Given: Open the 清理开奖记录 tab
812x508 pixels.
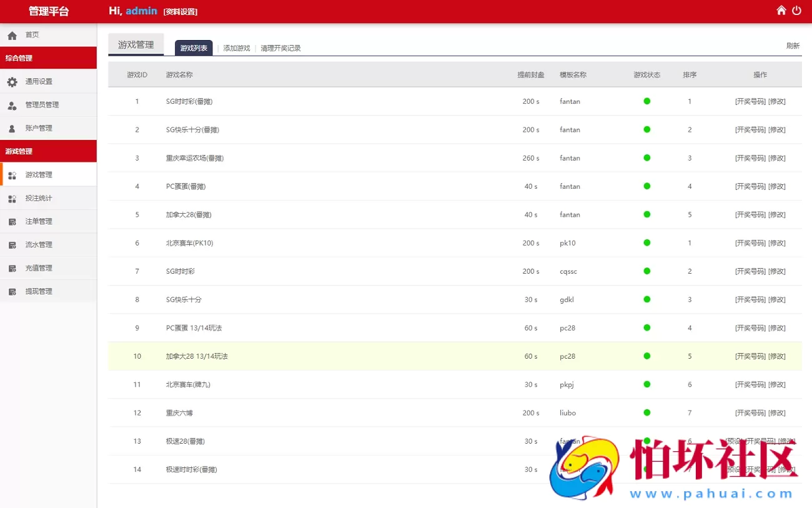Looking at the screenshot, I should point(280,48).
